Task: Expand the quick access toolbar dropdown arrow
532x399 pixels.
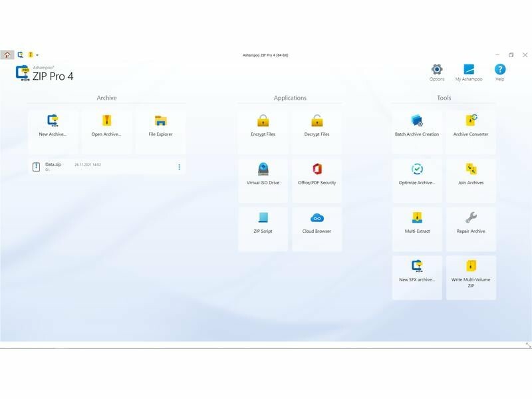Action: tap(37, 55)
